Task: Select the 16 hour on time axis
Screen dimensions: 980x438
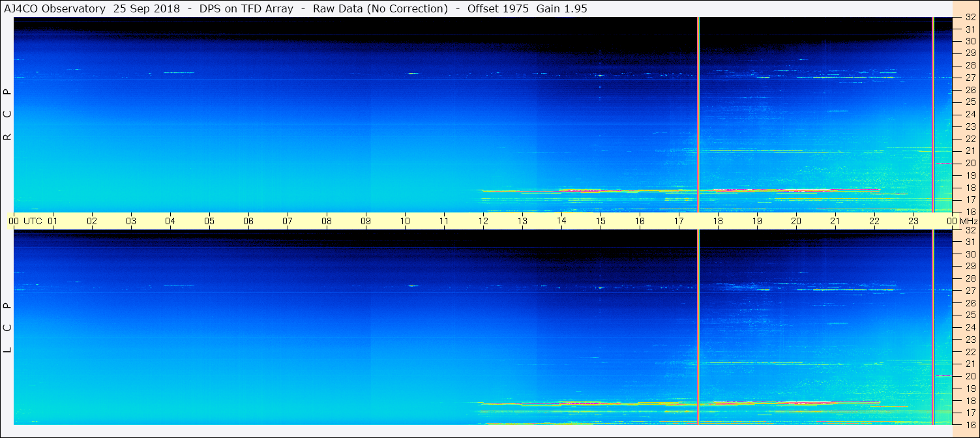Action: point(640,221)
